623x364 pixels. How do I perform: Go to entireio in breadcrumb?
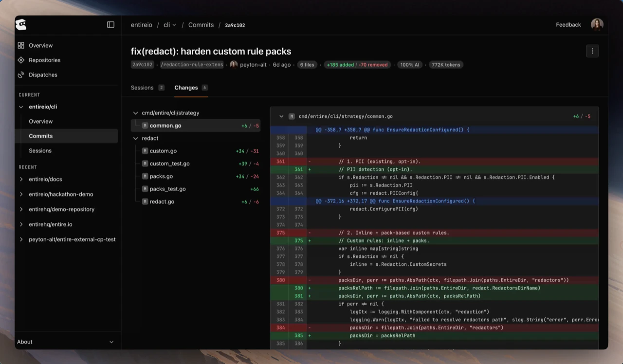point(142,25)
